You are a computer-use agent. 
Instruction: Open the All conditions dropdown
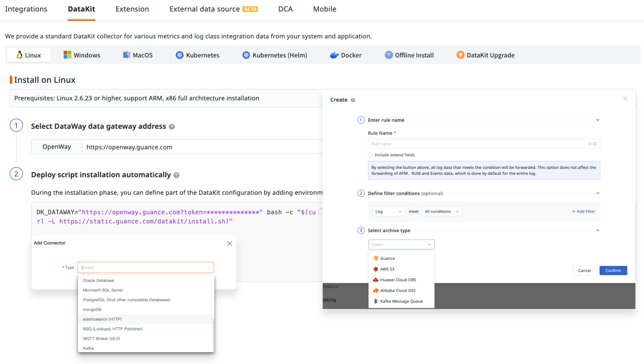coord(441,212)
